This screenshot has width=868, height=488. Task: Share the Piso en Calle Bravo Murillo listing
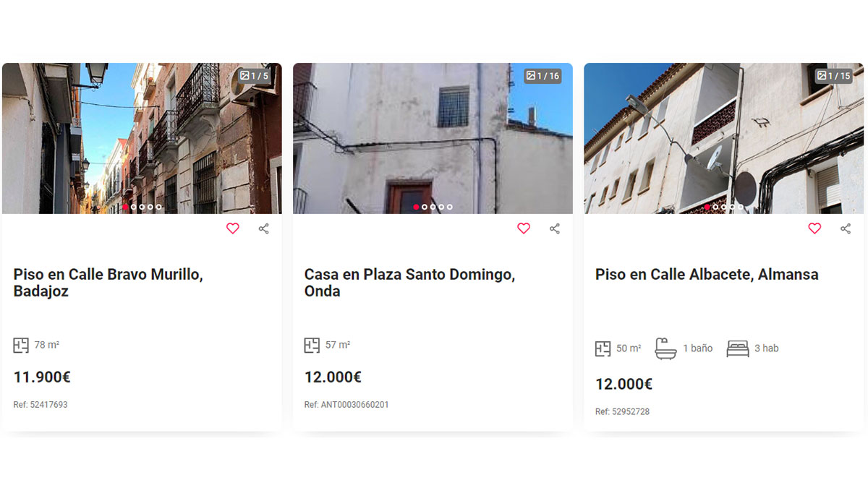263,228
